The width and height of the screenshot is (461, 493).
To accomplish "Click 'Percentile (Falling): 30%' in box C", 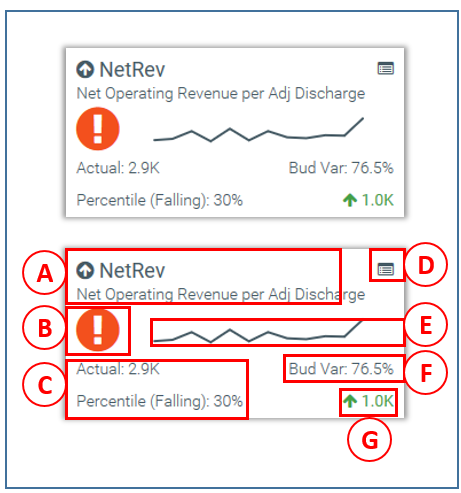I will 160,401.
